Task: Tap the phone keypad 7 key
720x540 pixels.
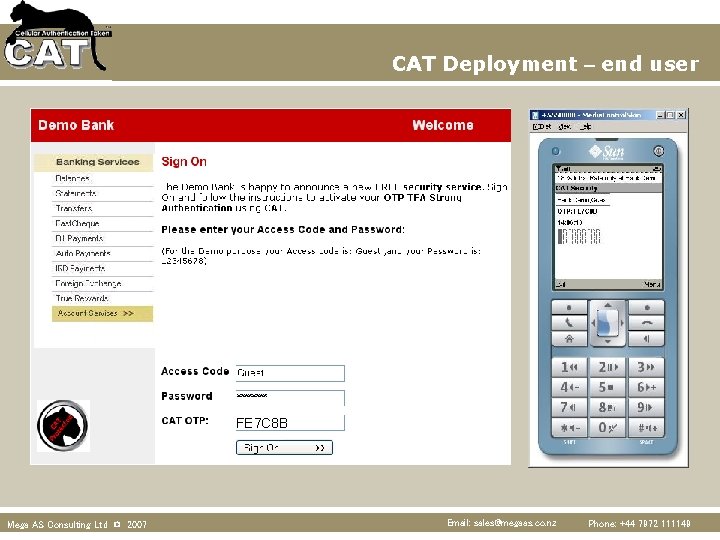Action: 569,407
